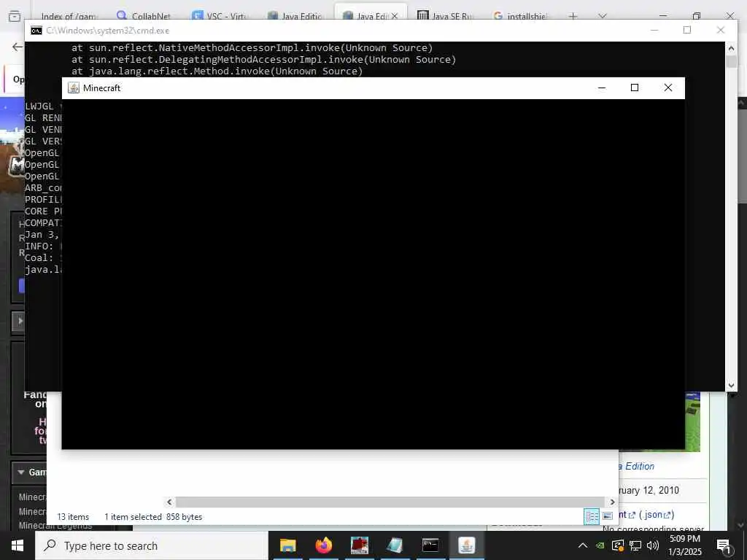The height and width of the screenshot is (560, 747).
Task: Show hidden system tray icons
Action: tap(583, 545)
